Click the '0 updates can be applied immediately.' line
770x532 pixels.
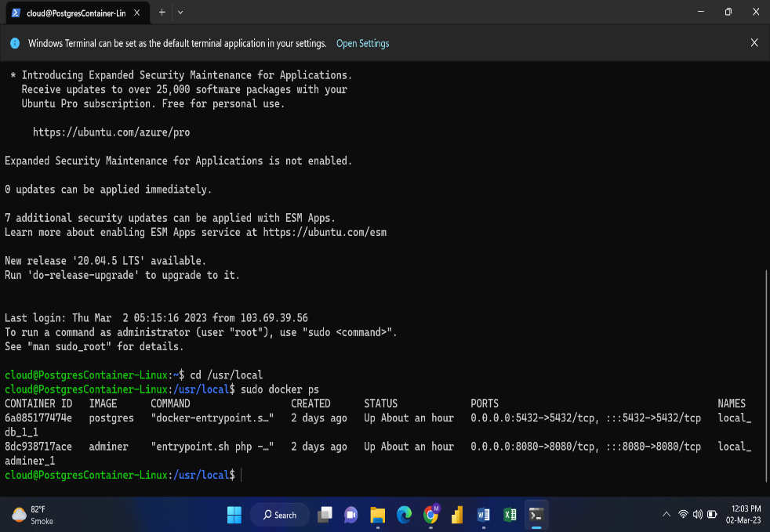coord(108,190)
